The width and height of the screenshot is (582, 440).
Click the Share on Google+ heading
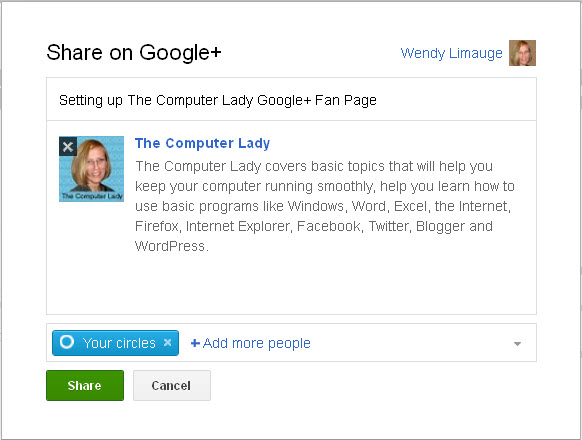134,52
